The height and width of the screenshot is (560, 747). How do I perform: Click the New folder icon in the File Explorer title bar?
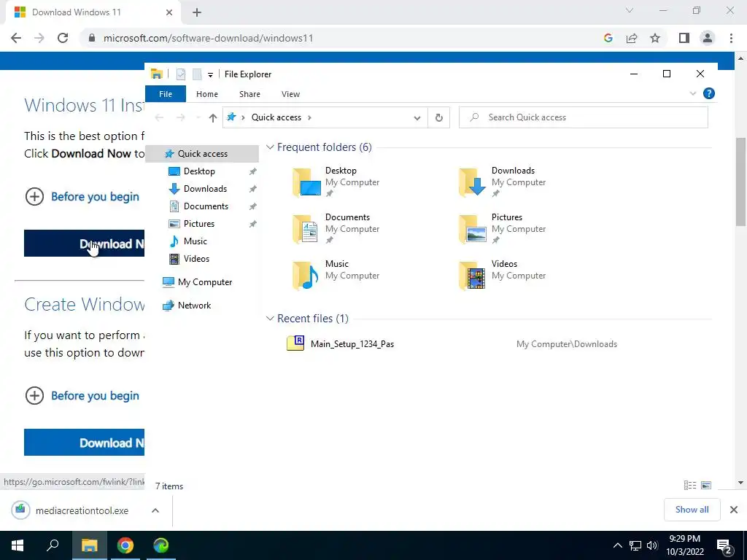tap(197, 74)
